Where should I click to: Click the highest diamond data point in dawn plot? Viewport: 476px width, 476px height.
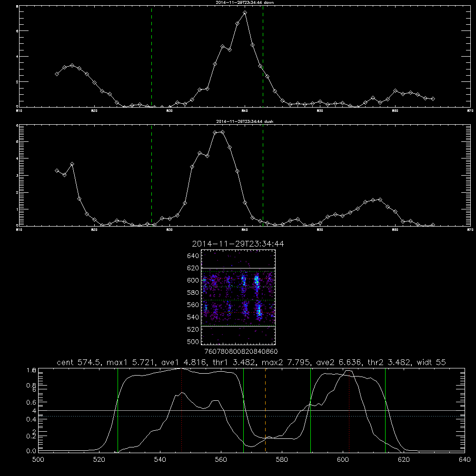coord(245,13)
